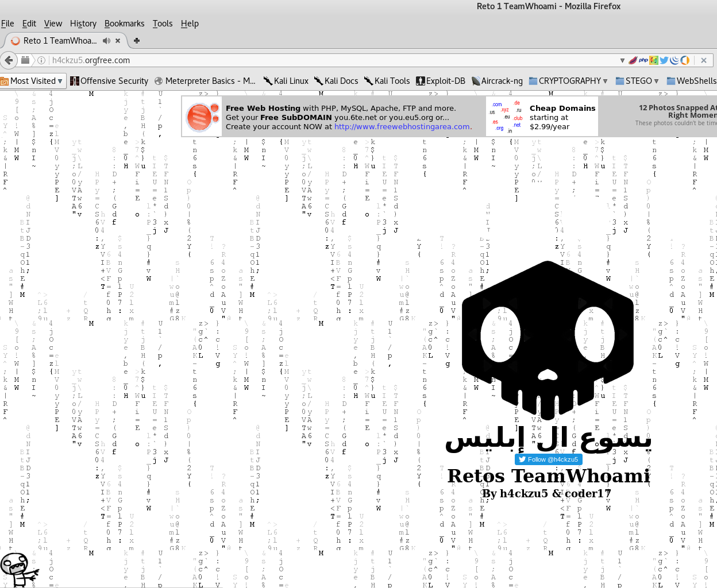
Task: Open a new tab with plus button
Action: coord(137,41)
